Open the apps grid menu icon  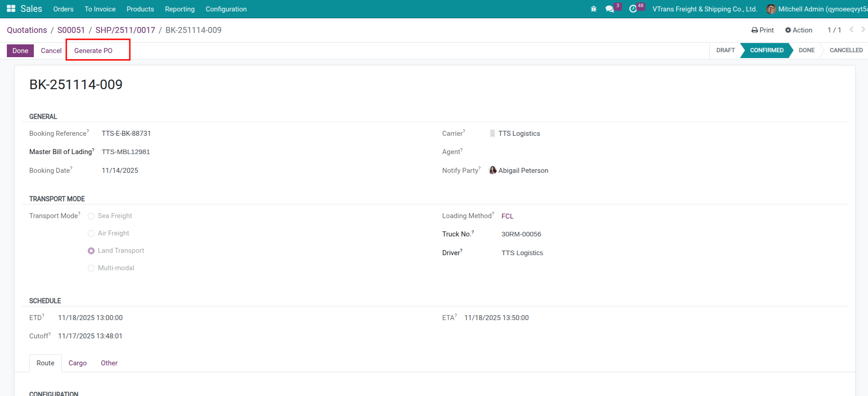coord(11,9)
